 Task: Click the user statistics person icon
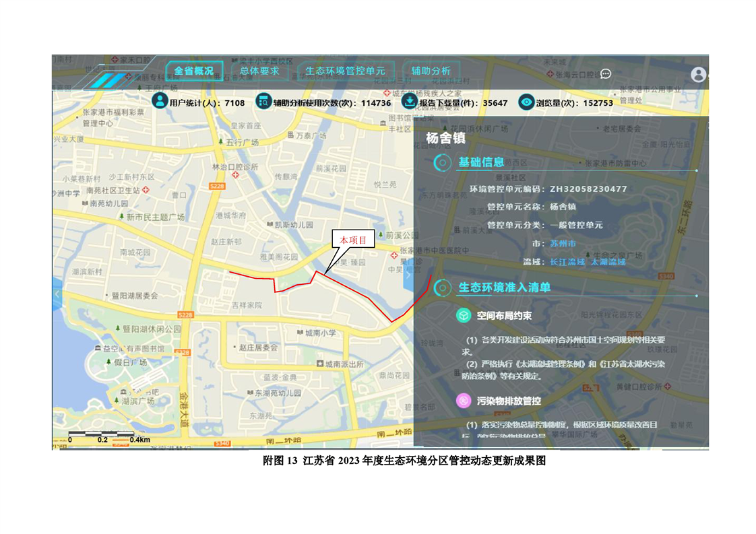(160, 102)
